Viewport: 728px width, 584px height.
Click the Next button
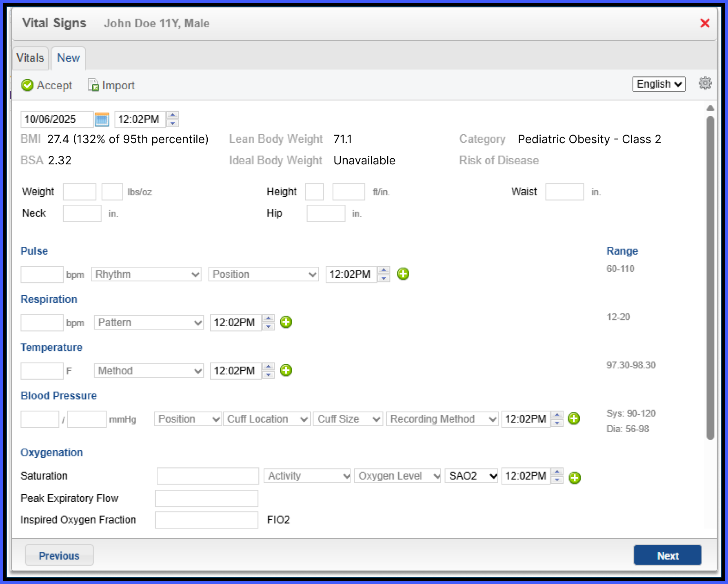tap(668, 555)
